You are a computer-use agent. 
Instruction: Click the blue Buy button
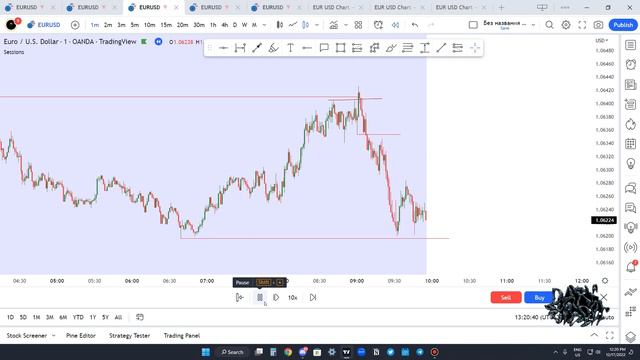click(539, 298)
